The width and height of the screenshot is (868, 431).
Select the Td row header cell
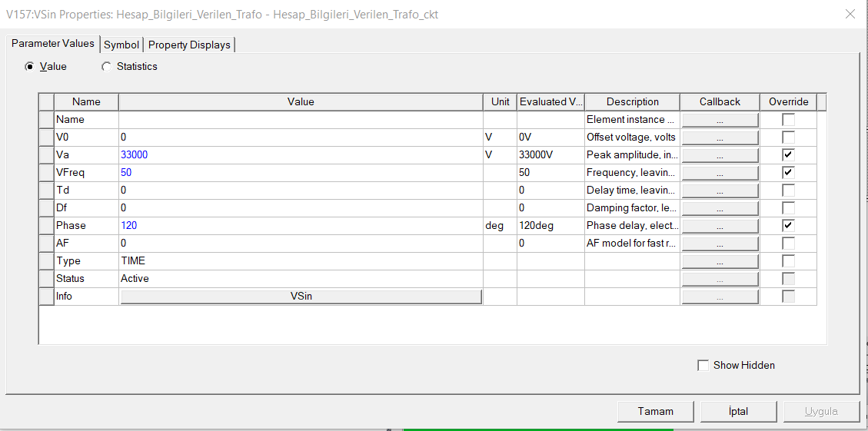(x=46, y=191)
